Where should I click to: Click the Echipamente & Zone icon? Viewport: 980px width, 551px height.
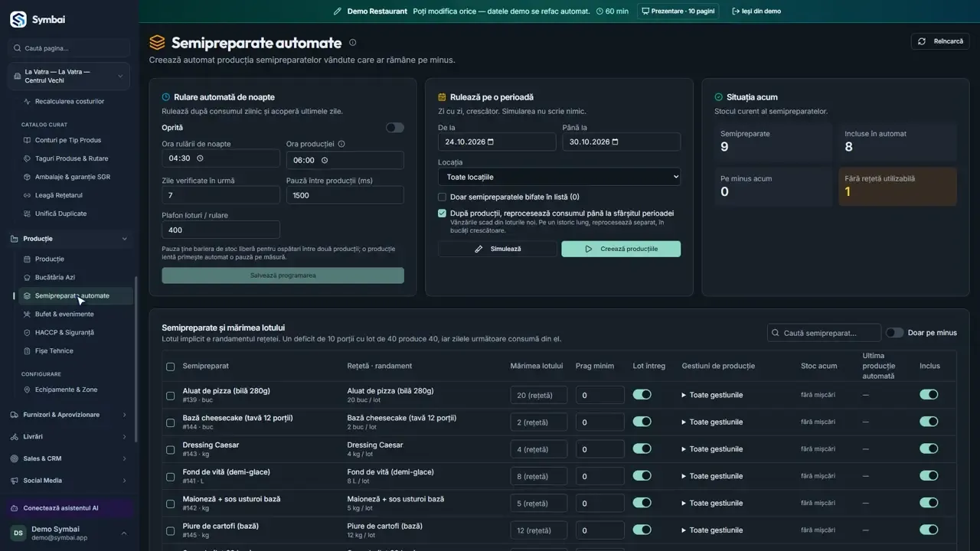(x=28, y=390)
